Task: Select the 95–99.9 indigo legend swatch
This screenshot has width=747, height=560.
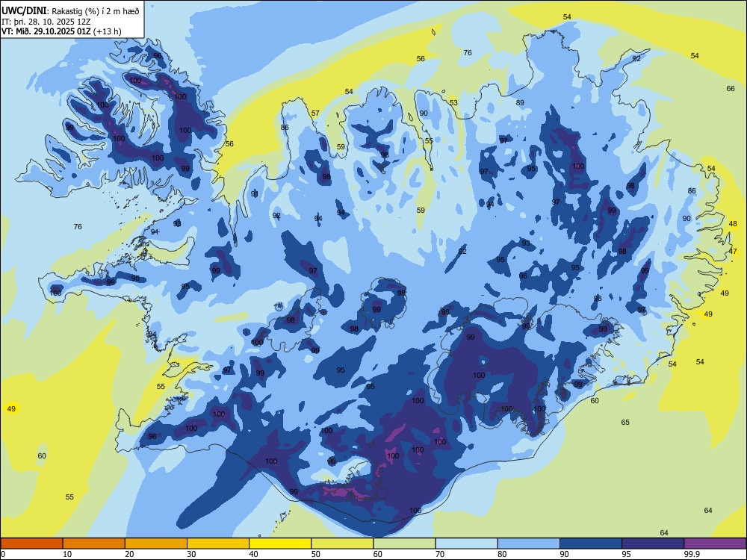Action: coord(653,544)
